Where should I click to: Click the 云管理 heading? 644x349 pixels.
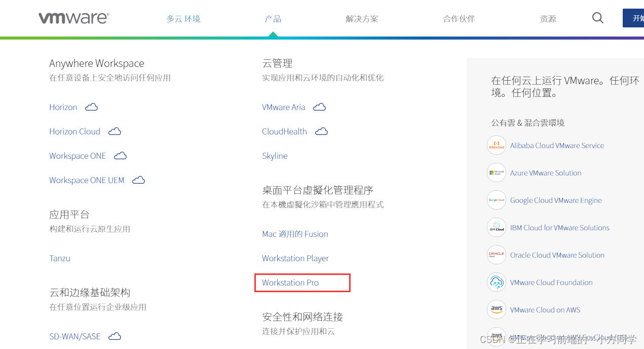coord(277,63)
